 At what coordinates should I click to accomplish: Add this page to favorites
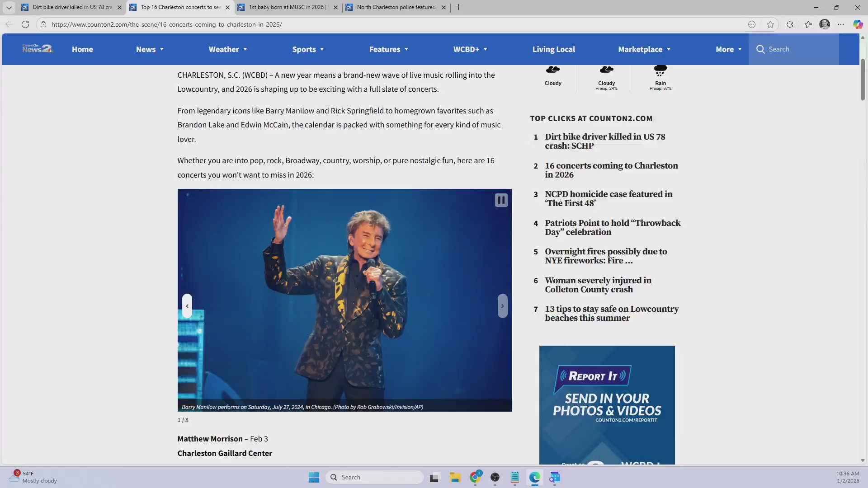770,24
